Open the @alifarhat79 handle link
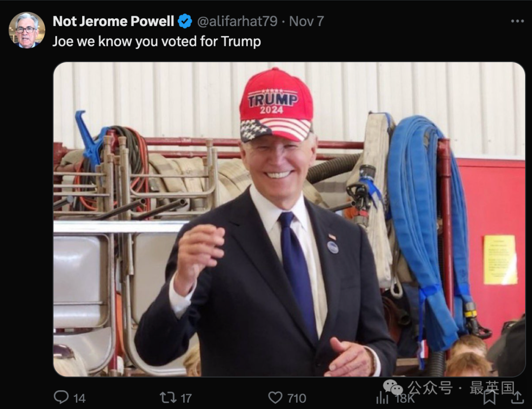The image size is (532, 409). click(238, 21)
